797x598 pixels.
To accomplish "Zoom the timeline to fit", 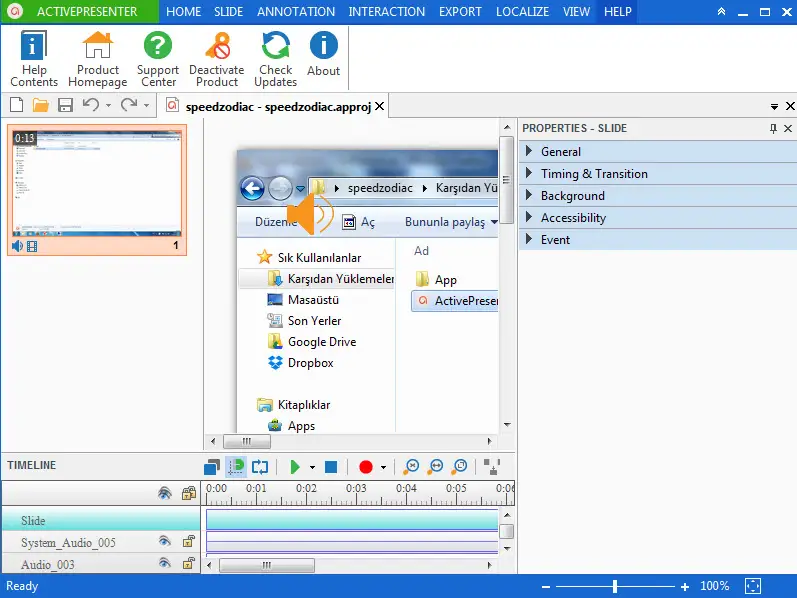I will point(435,466).
